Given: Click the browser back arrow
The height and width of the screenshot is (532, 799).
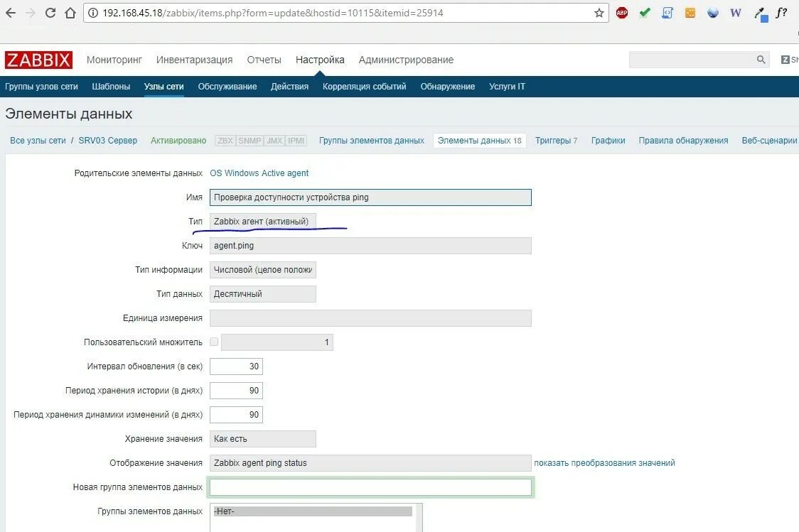Looking at the screenshot, I should (10, 13).
